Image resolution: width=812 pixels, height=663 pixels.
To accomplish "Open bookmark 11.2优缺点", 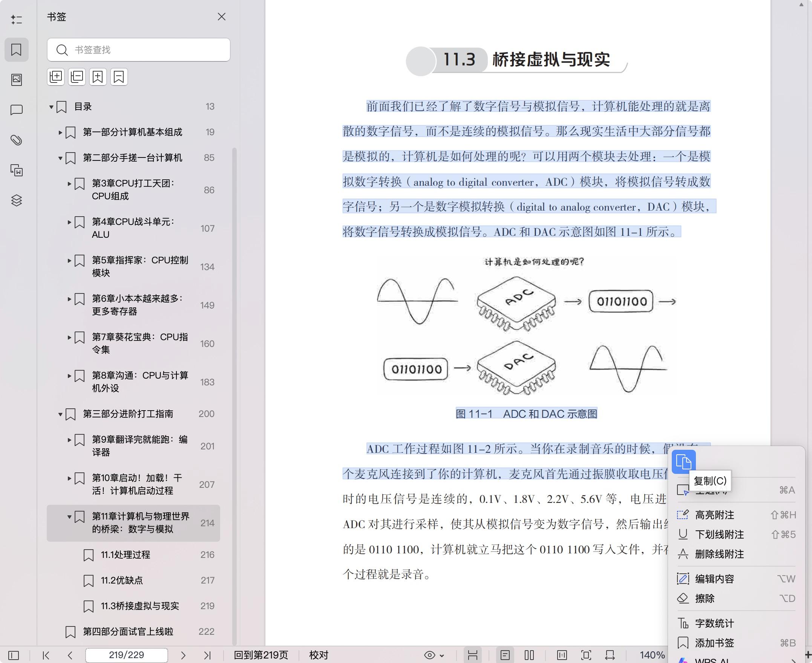I will [133, 580].
